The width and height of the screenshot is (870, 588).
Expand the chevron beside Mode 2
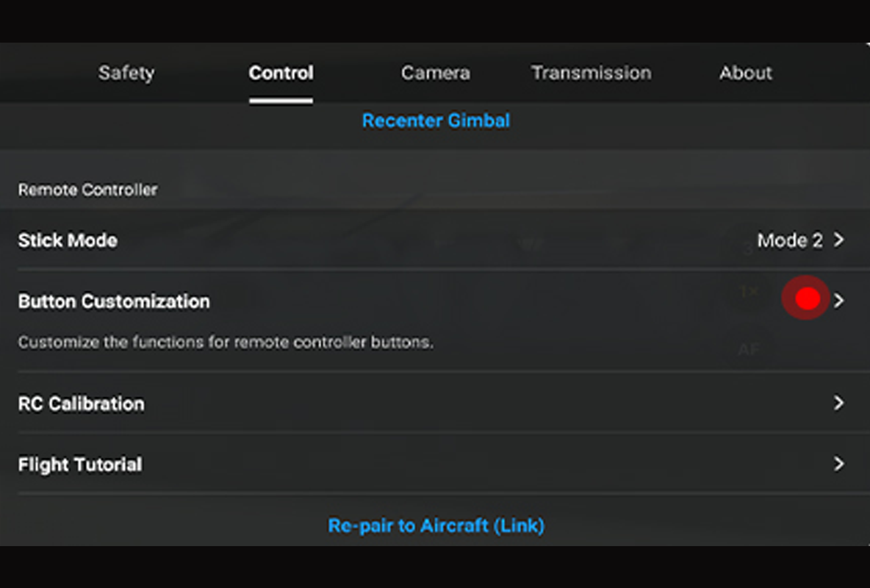(x=839, y=240)
